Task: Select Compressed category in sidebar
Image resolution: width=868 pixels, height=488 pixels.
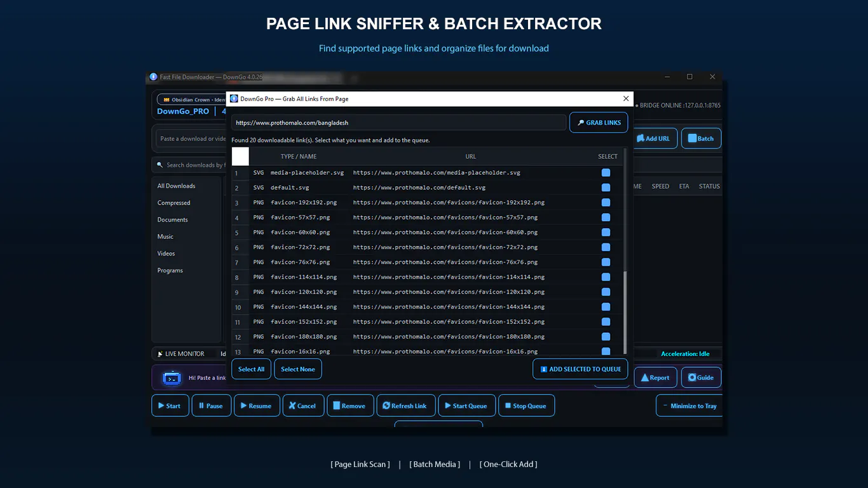Action: point(174,203)
